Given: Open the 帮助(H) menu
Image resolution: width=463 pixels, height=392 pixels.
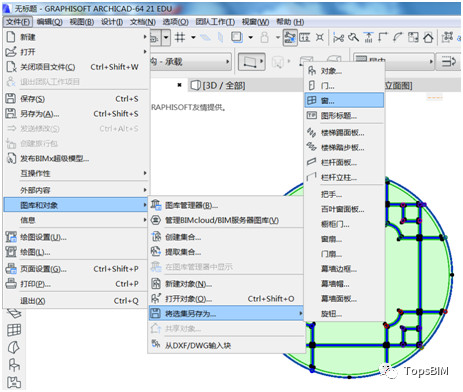Looking at the screenshot, I should (x=290, y=22).
